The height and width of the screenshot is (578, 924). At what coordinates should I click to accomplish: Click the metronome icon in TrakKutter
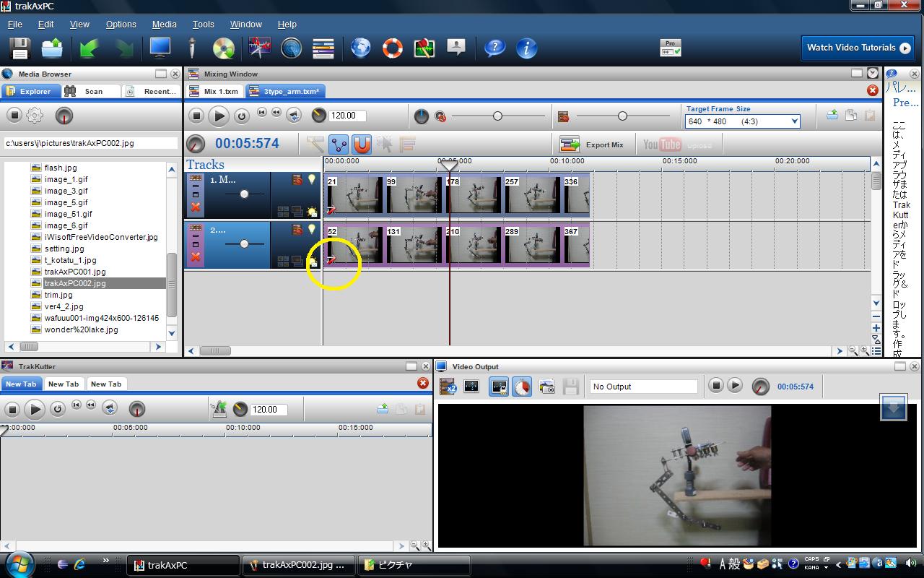tap(219, 410)
